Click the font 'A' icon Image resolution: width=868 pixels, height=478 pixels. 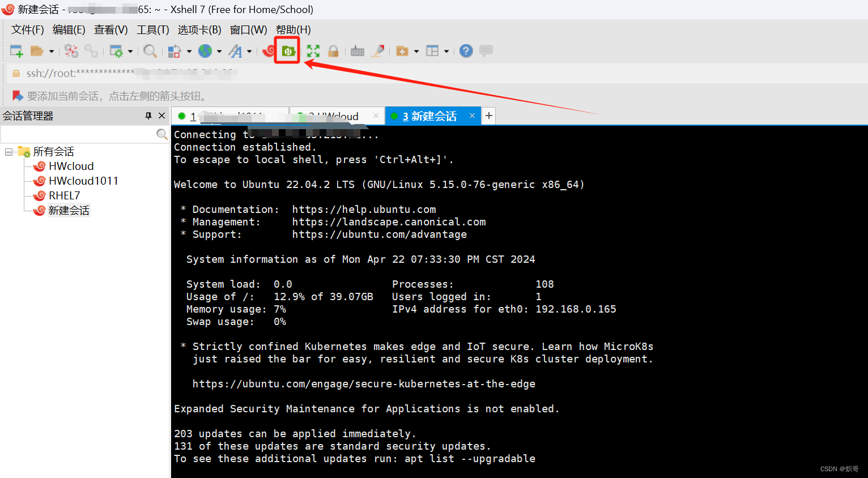tap(235, 51)
